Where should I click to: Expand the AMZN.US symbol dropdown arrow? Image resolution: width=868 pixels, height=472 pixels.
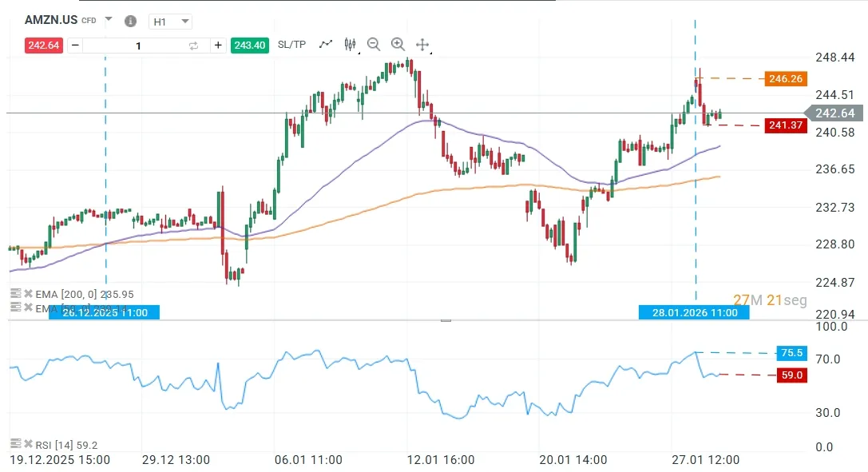pyautogui.click(x=109, y=19)
